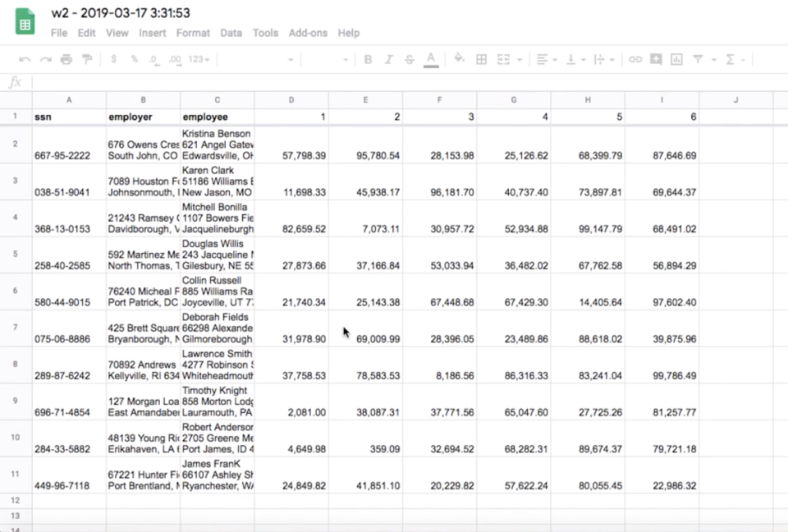Select the Karen Clark employee cell
Image resolution: width=788 pixels, height=532 pixels.
[217, 181]
